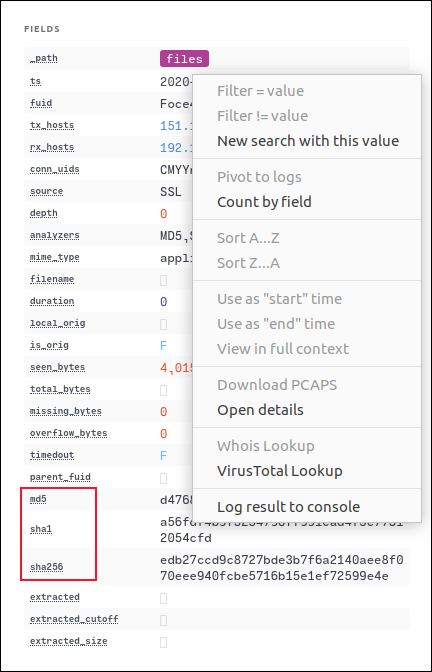This screenshot has height=672, width=432.
Task: Click the empty local_orig value box
Action: [163, 324]
